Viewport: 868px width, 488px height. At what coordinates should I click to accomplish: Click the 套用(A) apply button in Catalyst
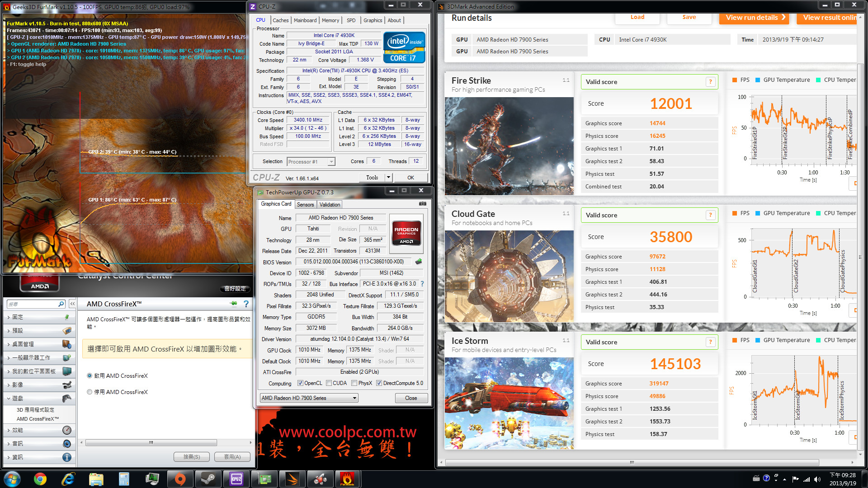coord(232,457)
